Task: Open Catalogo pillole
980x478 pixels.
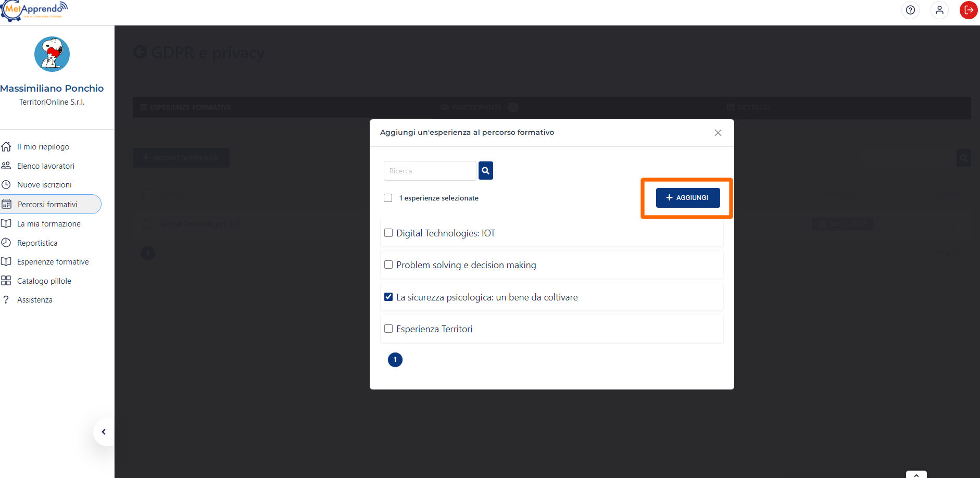Action: (x=44, y=281)
